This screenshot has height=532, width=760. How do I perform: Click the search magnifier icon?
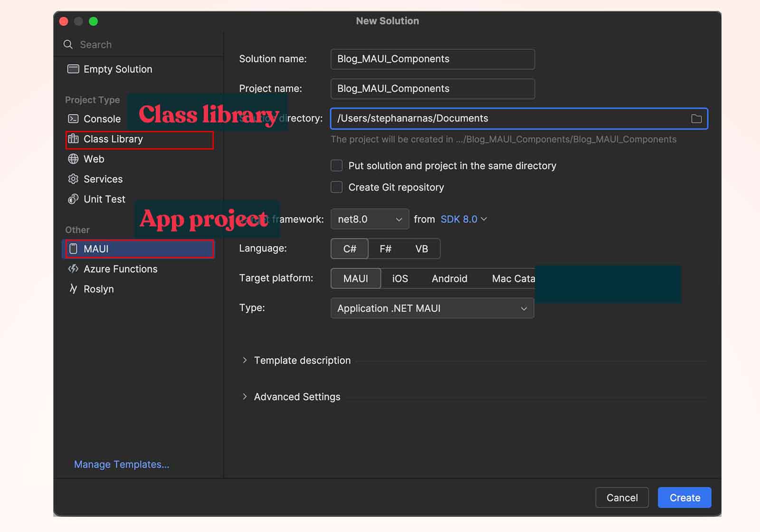(x=68, y=45)
